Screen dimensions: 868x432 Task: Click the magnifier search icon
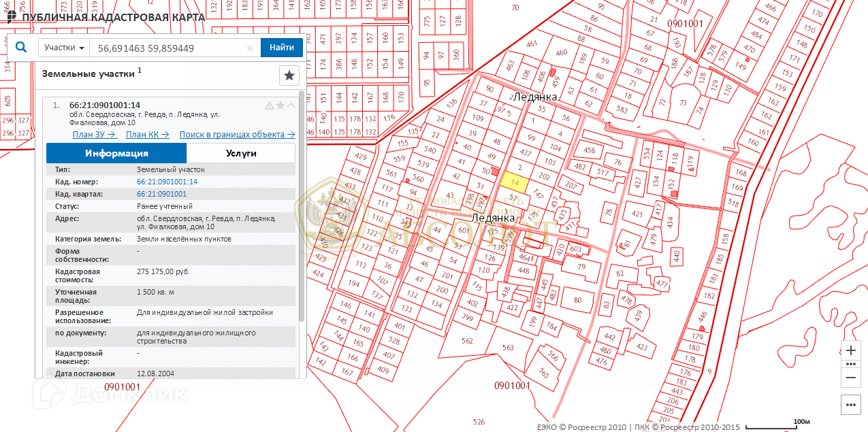point(20,48)
